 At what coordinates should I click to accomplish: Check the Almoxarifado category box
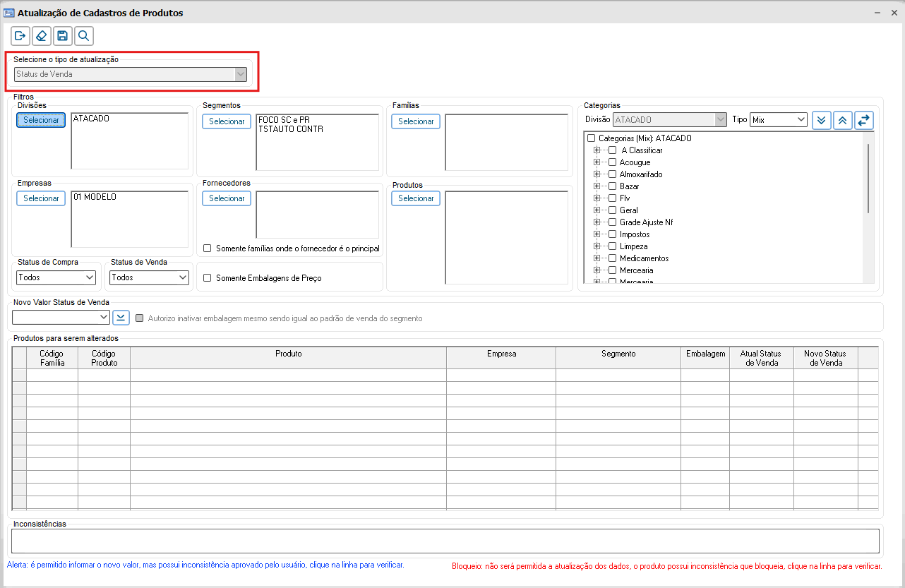click(x=613, y=174)
